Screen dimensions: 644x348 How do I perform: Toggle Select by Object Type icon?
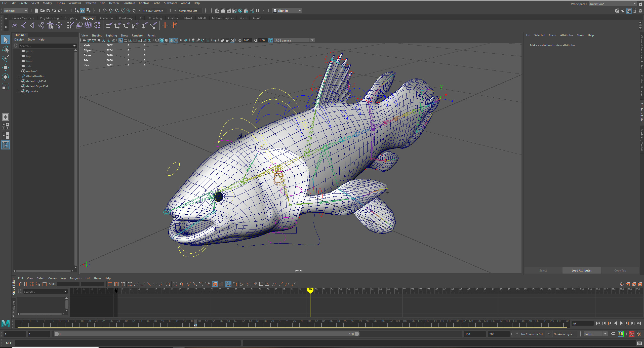coord(82,11)
